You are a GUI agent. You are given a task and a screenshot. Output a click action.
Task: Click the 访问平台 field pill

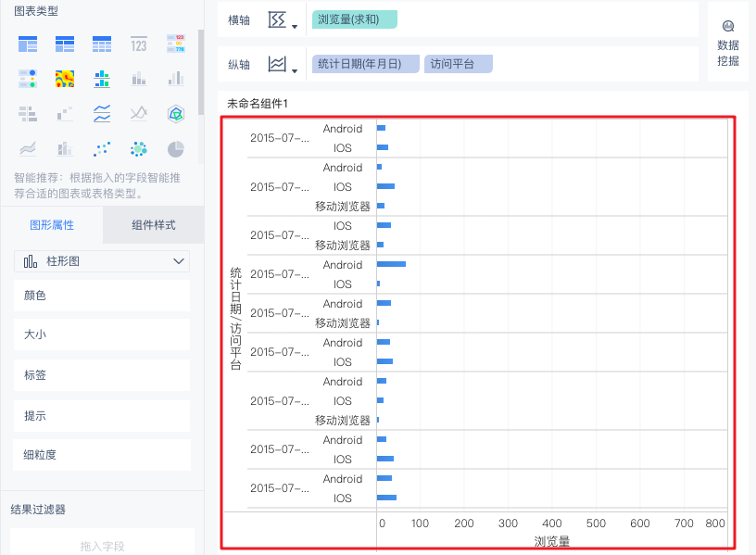(459, 64)
